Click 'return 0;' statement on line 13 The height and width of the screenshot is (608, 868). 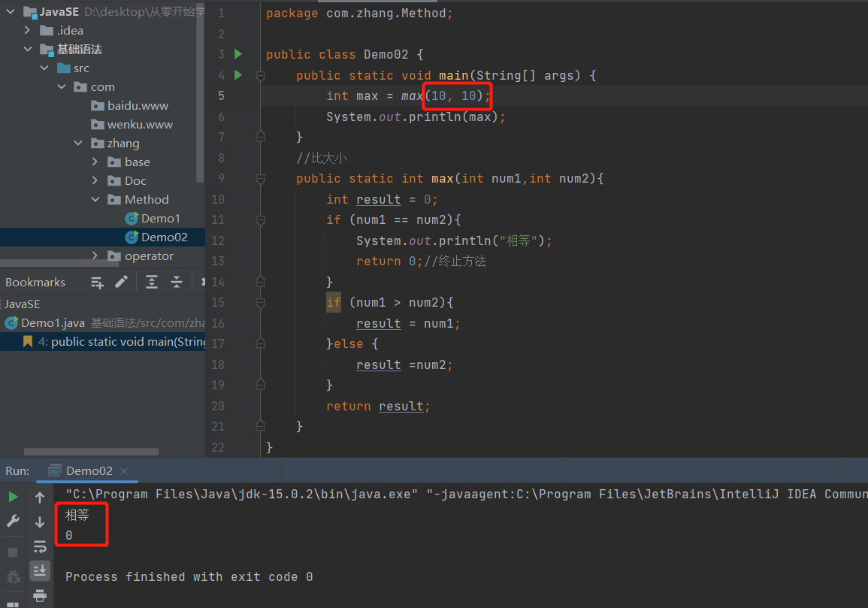[390, 261]
